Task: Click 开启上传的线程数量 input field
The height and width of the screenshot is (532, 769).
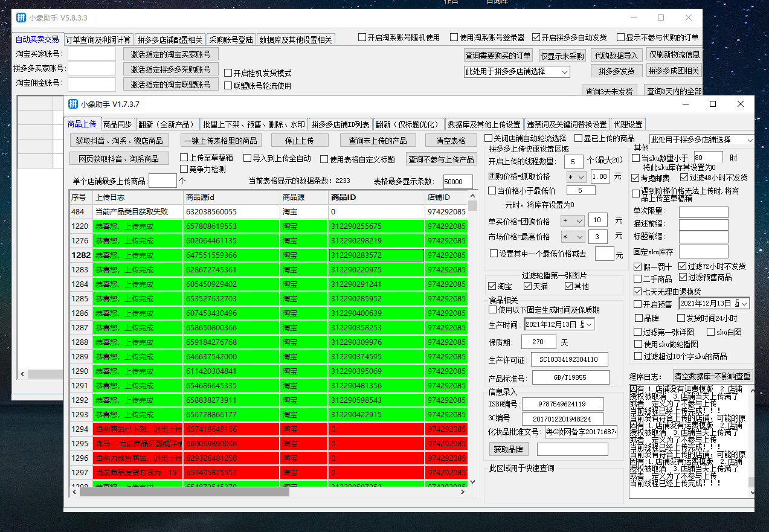Action: pos(573,162)
